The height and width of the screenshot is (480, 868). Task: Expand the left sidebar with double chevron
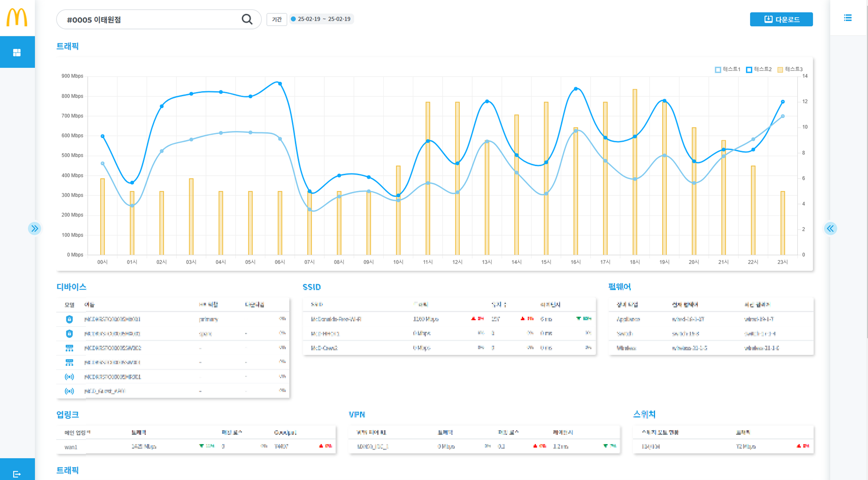coord(34,228)
